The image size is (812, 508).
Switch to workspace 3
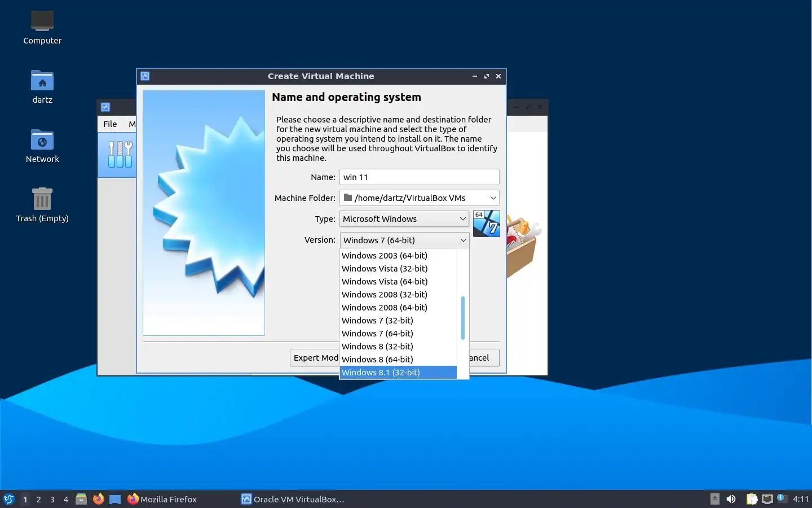tap(52, 500)
